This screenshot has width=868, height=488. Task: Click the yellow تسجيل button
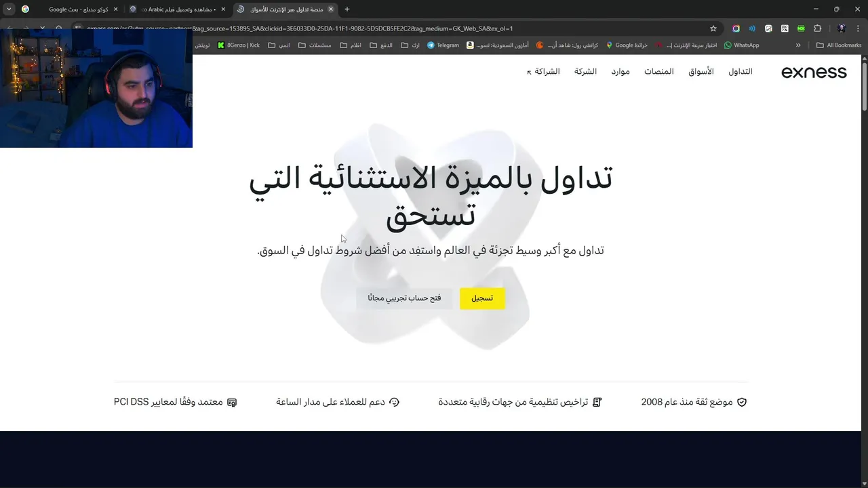point(482,298)
